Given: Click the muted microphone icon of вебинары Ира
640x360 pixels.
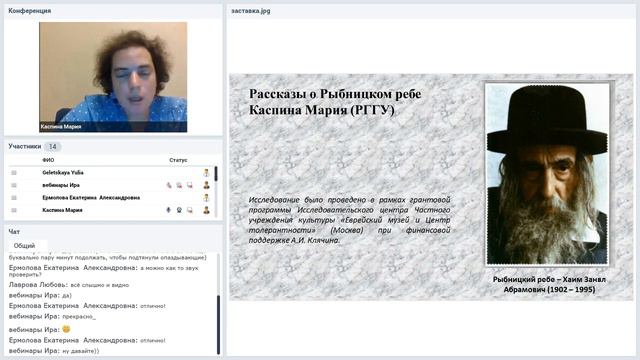Looking at the screenshot, I should (169, 185).
